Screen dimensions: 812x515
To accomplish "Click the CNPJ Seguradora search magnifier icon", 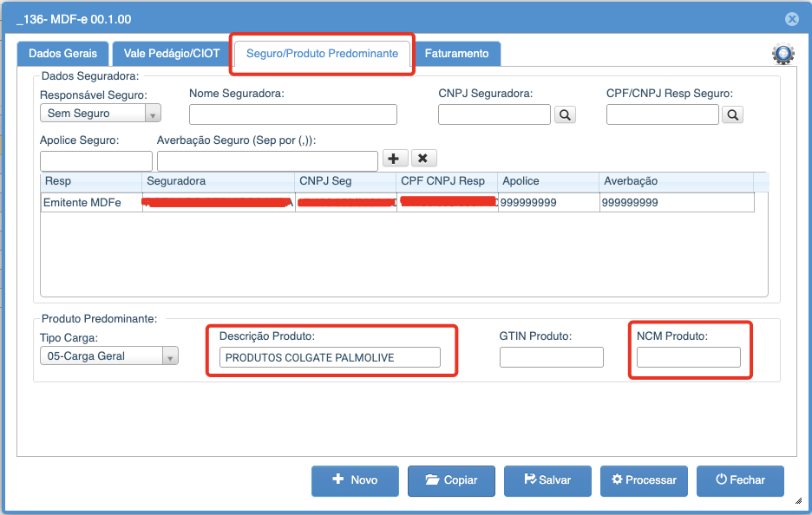I will tap(565, 114).
